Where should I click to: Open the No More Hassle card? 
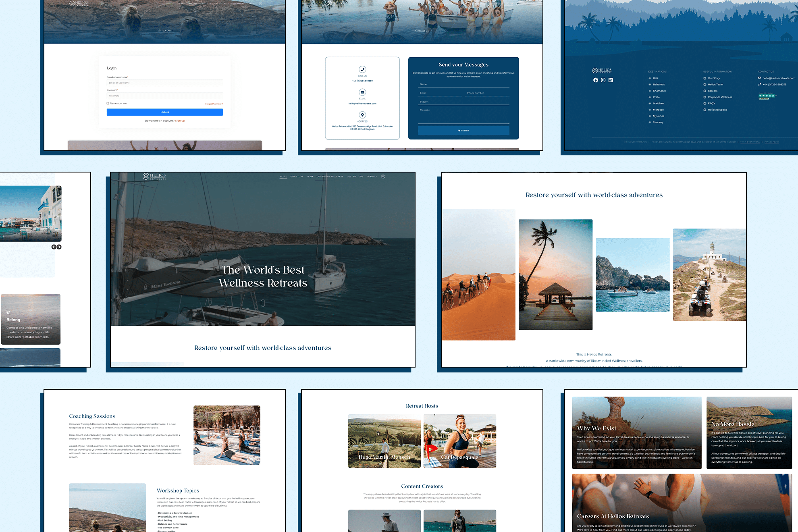pos(749,433)
